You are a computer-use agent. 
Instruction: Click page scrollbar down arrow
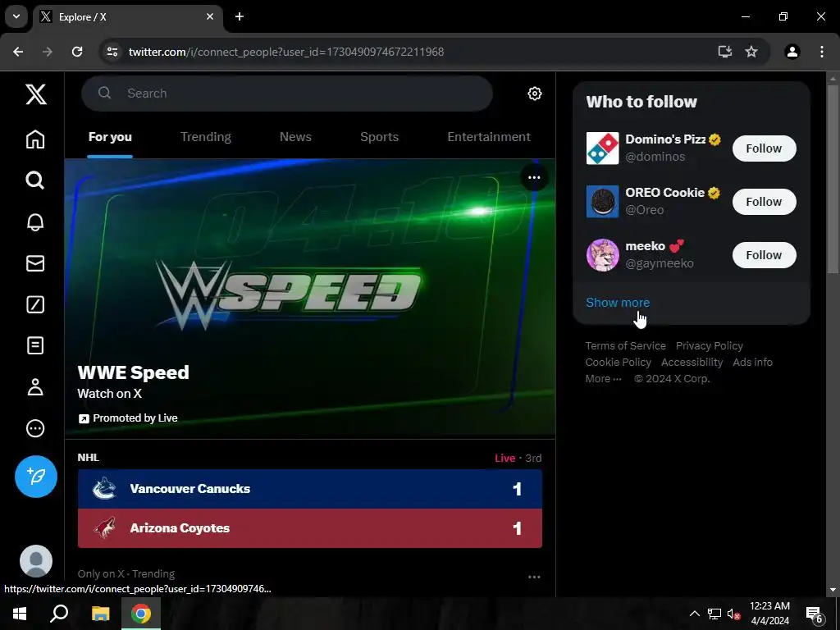(x=833, y=590)
